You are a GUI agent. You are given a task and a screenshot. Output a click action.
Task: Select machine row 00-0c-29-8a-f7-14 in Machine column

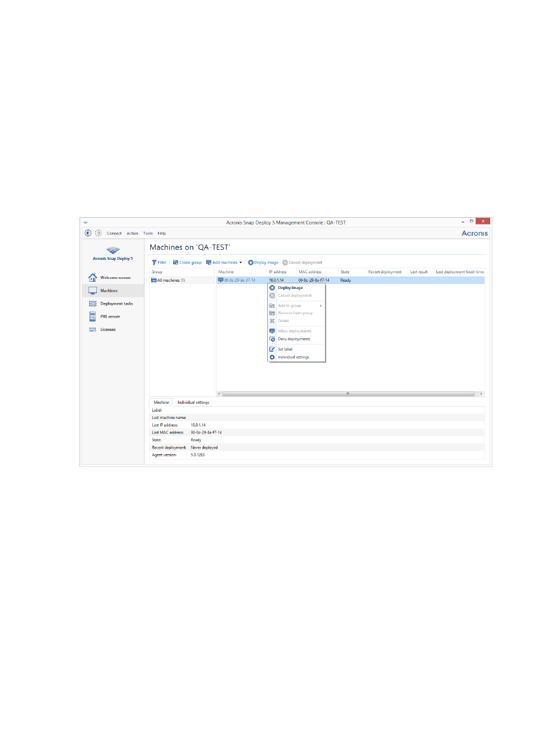pyautogui.click(x=240, y=280)
